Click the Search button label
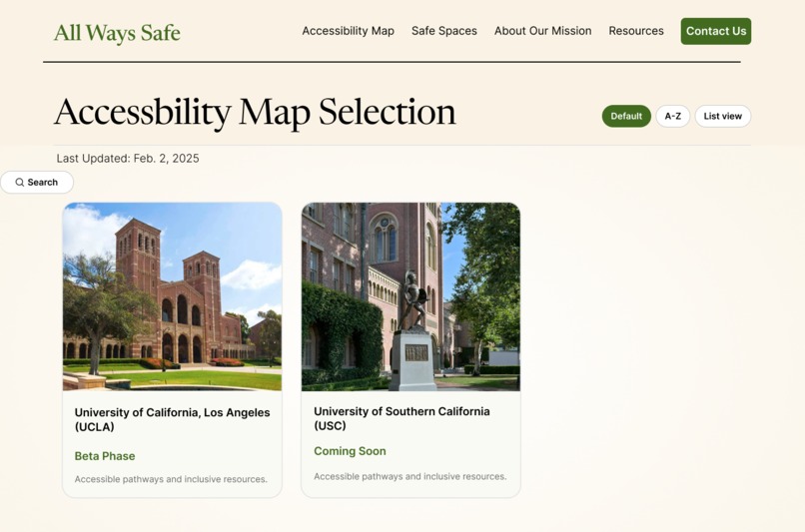This screenshot has height=532, width=805. [x=43, y=182]
